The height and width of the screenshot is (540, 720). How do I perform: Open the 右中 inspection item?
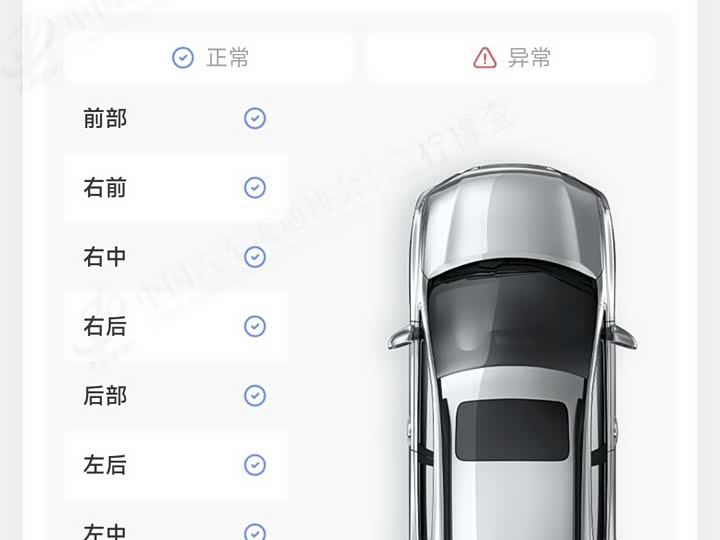[176, 257]
